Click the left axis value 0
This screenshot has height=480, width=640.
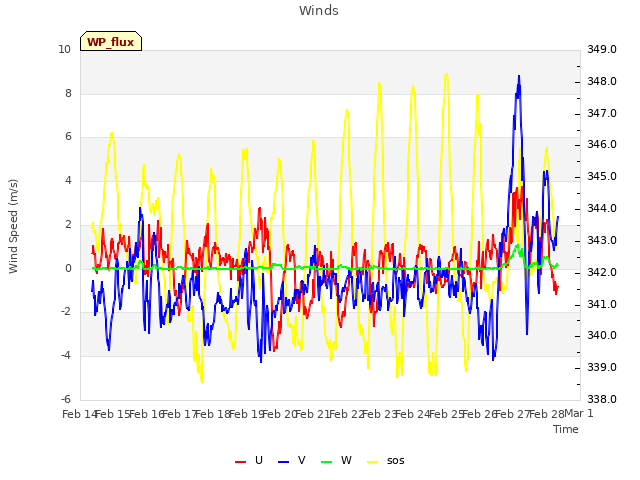coord(68,268)
